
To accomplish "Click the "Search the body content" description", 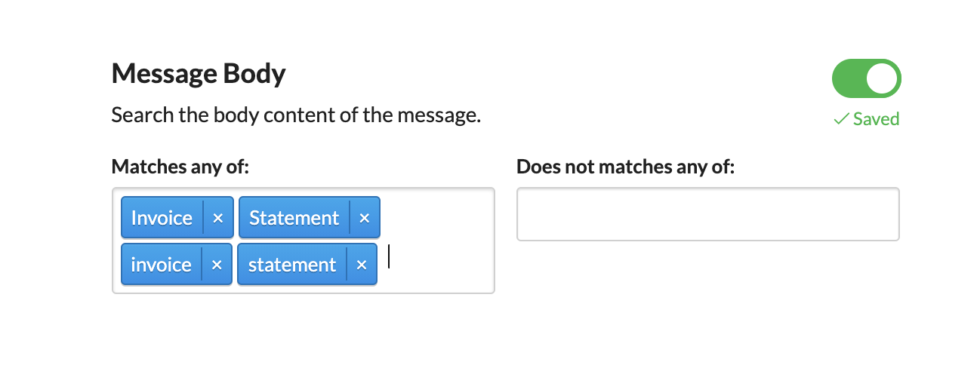I will tap(296, 116).
